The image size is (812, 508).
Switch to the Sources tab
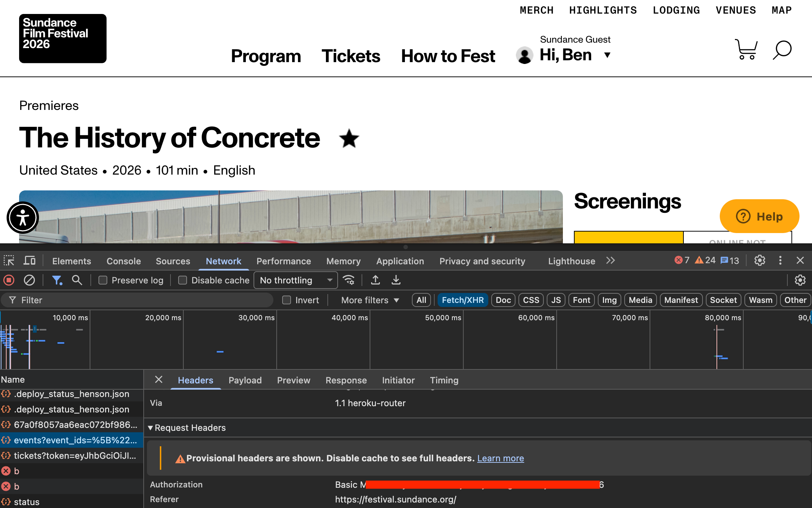point(173,261)
